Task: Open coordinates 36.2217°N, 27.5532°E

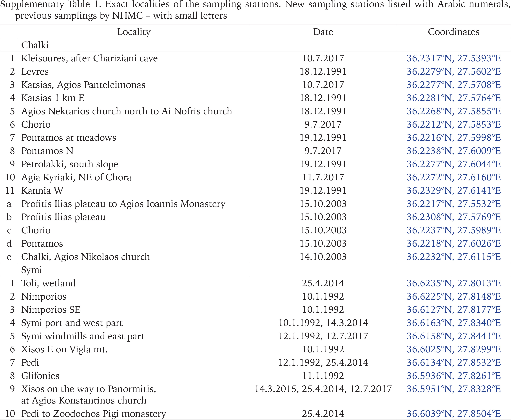Action: click(x=454, y=204)
